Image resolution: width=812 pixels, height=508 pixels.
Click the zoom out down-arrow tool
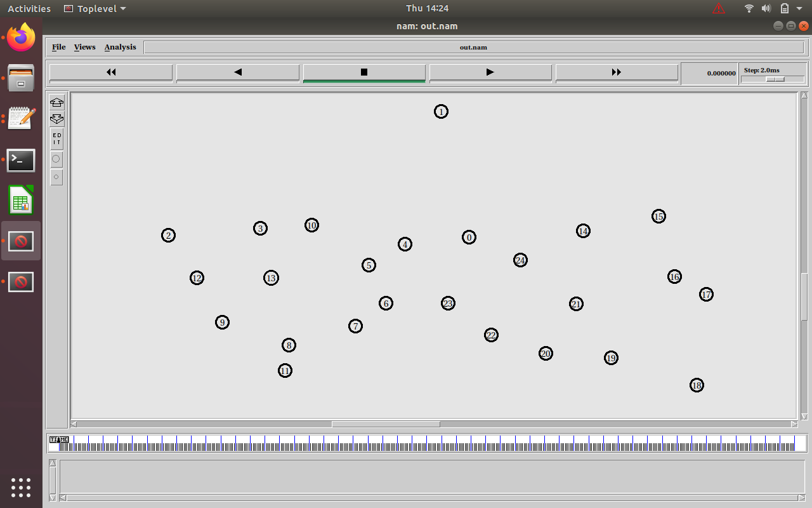tap(56, 119)
